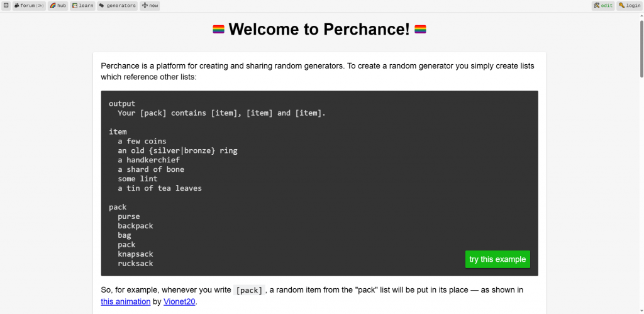Click rainbow flag left of the heading
The width and height of the screenshot is (644, 314).
coord(218,29)
